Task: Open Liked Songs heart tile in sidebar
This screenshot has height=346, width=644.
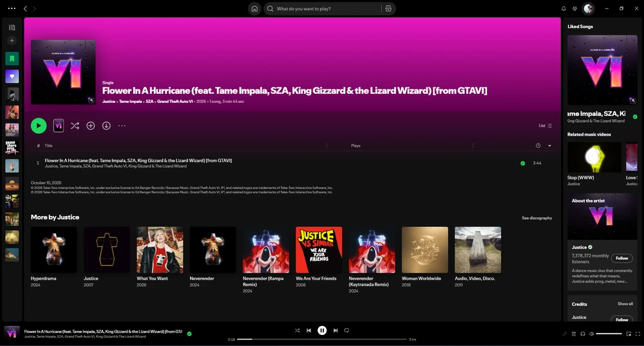Action: point(12,77)
